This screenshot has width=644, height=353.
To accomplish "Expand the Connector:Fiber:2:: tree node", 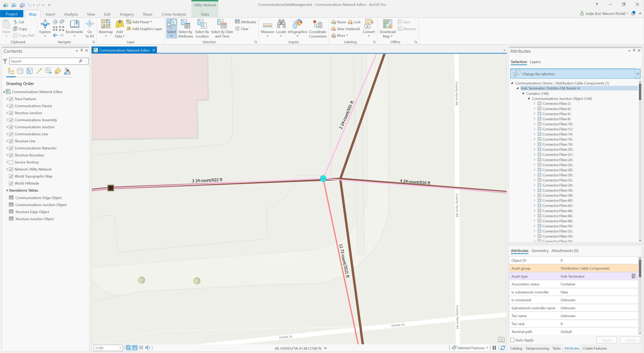I will 535,104.
